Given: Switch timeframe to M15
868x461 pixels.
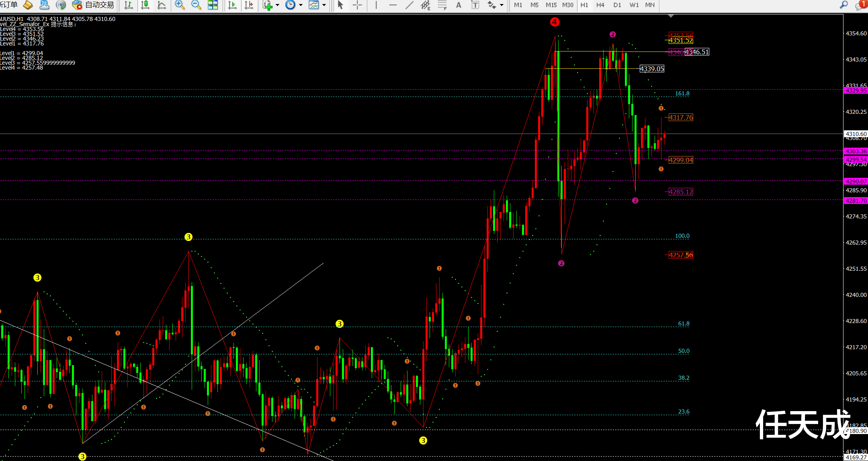Looking at the screenshot, I should click(x=551, y=5).
